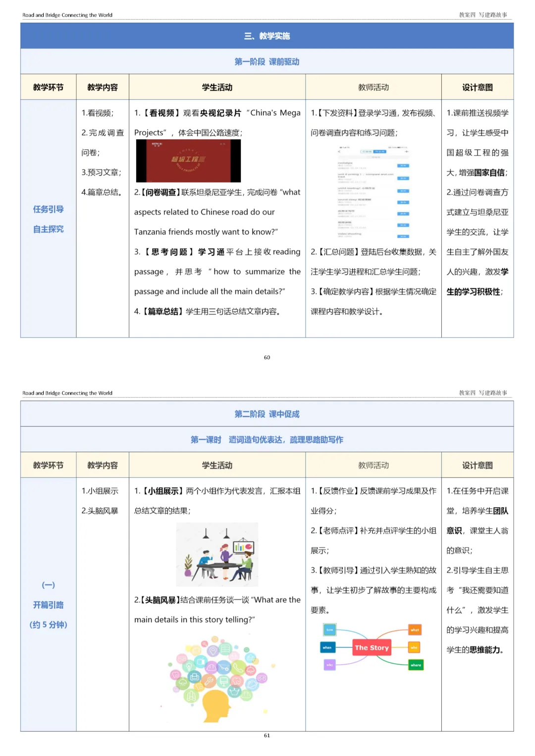This screenshot has height=756, width=535.
Task: Click the bold '思维能力' text
Action: click(484, 649)
